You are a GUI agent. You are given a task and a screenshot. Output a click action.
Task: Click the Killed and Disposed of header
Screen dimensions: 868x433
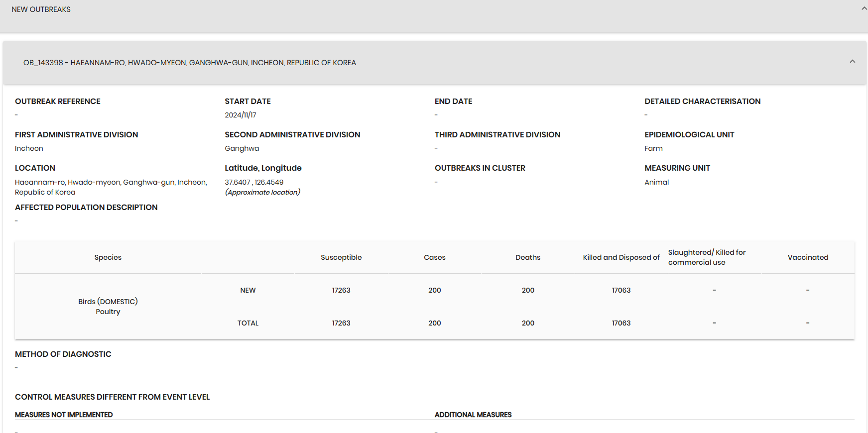tap(621, 257)
